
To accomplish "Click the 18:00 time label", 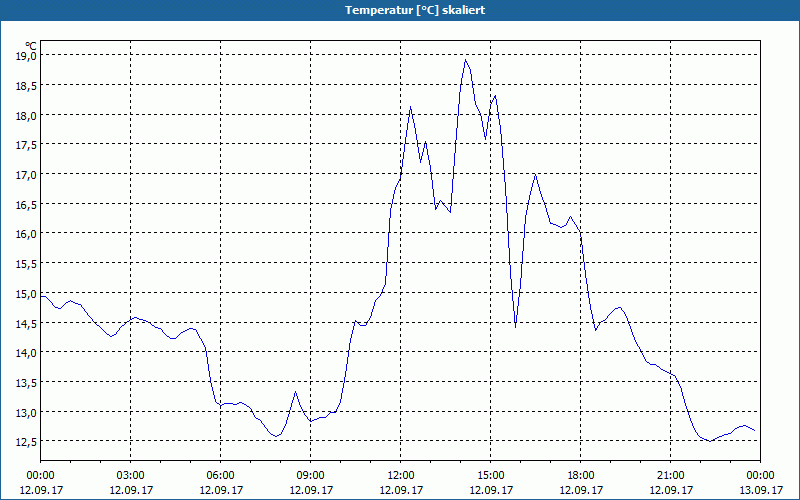I will 581,476.
